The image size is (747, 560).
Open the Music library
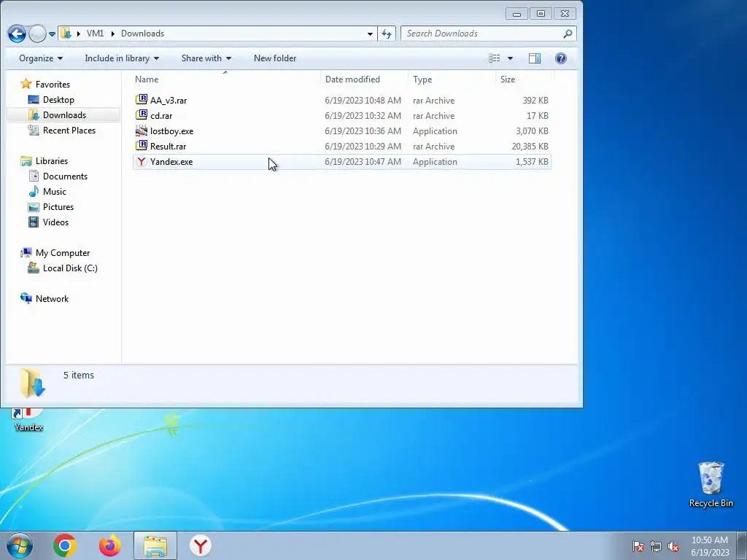tap(54, 192)
